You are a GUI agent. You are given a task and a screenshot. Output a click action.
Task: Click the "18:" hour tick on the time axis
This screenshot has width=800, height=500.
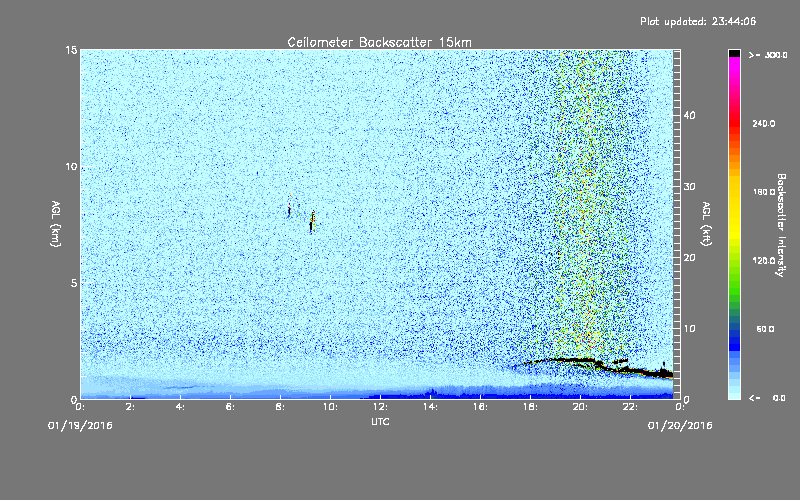point(530,407)
